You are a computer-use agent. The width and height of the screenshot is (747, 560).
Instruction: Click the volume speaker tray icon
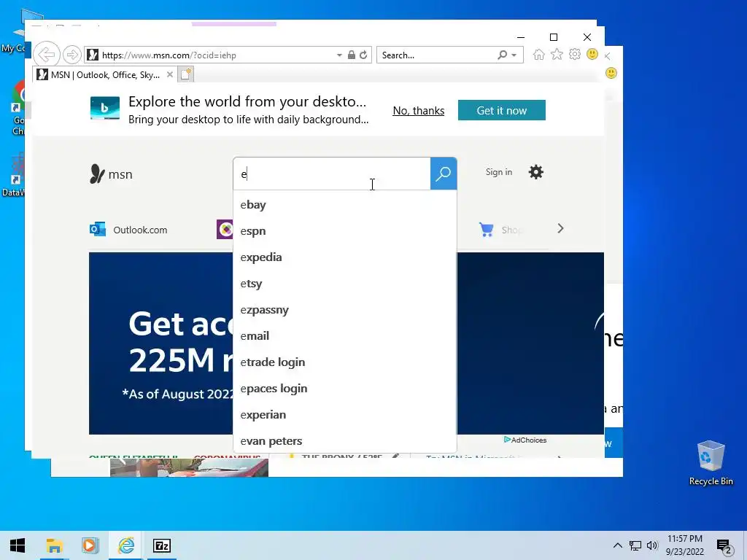click(x=652, y=545)
